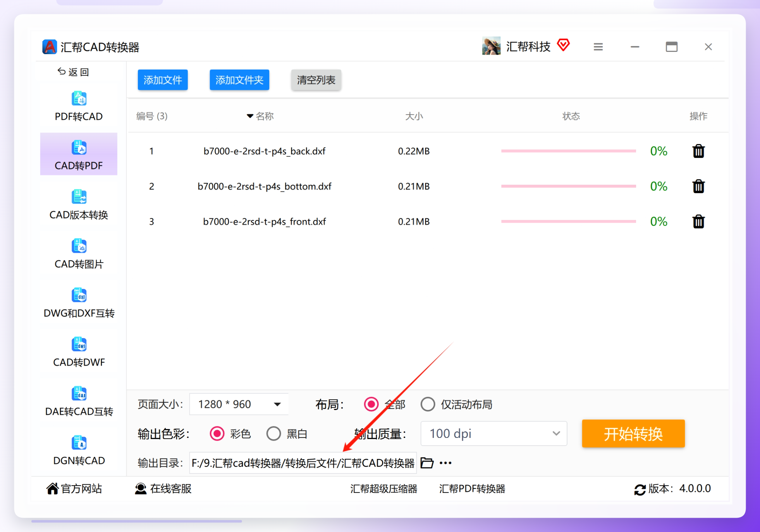The height and width of the screenshot is (532, 760).
Task: Click the version refresh update icon
Action: pos(640,489)
